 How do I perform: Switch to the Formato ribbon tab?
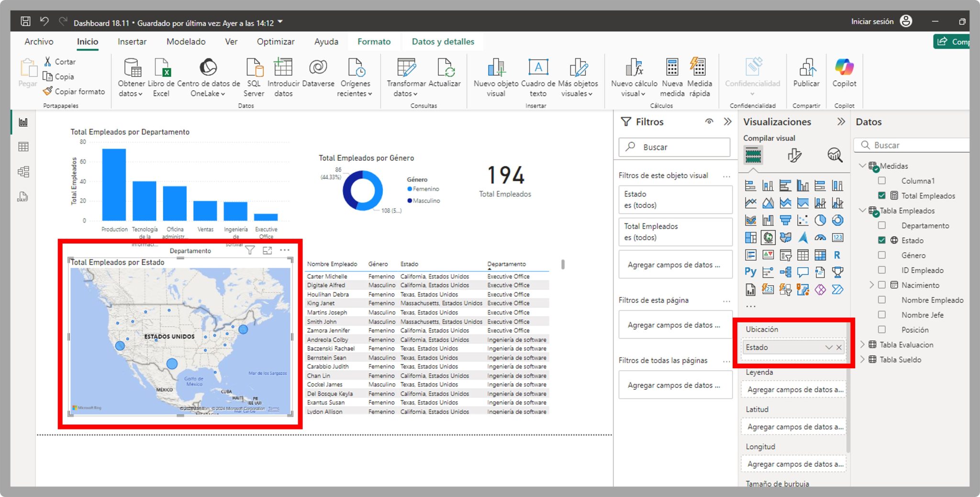click(374, 42)
